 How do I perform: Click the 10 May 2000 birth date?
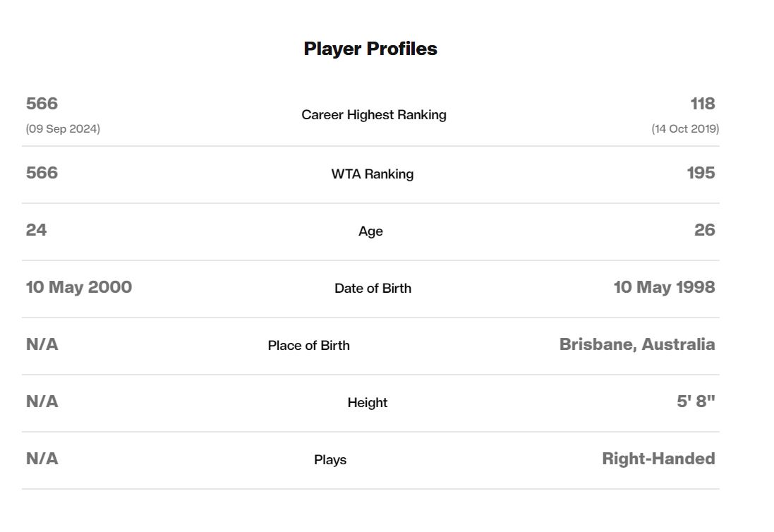(x=79, y=287)
